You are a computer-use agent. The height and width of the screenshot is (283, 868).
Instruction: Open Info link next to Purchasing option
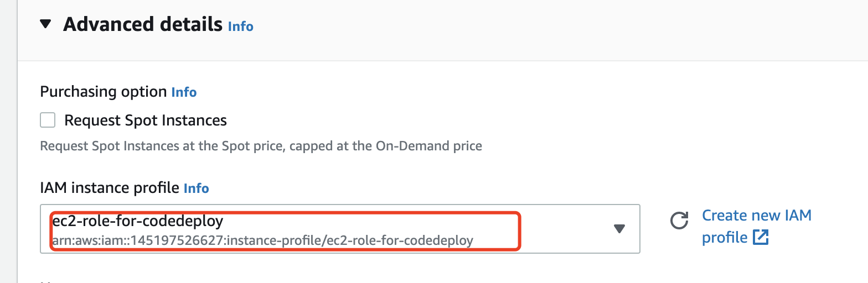click(184, 92)
